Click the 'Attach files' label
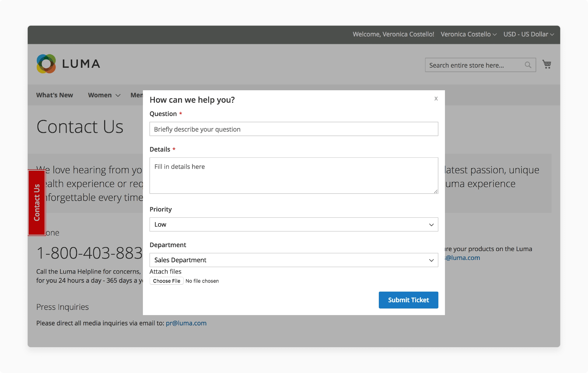 pyautogui.click(x=165, y=271)
